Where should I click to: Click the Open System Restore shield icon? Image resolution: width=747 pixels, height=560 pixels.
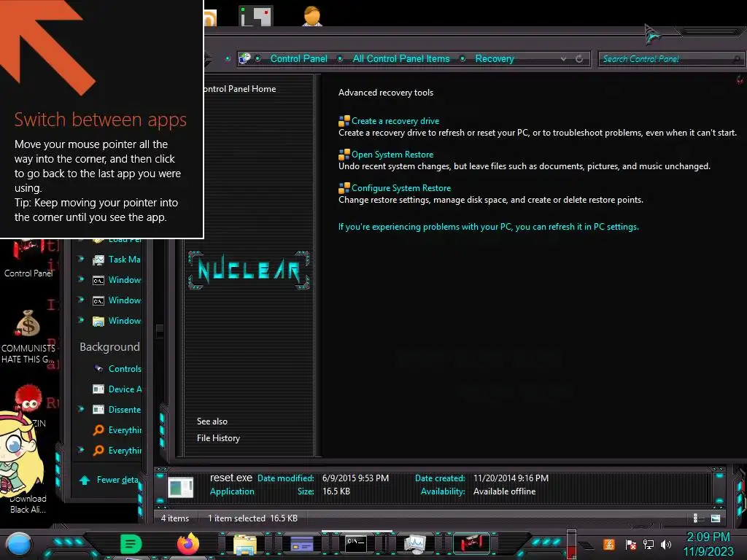pos(344,155)
